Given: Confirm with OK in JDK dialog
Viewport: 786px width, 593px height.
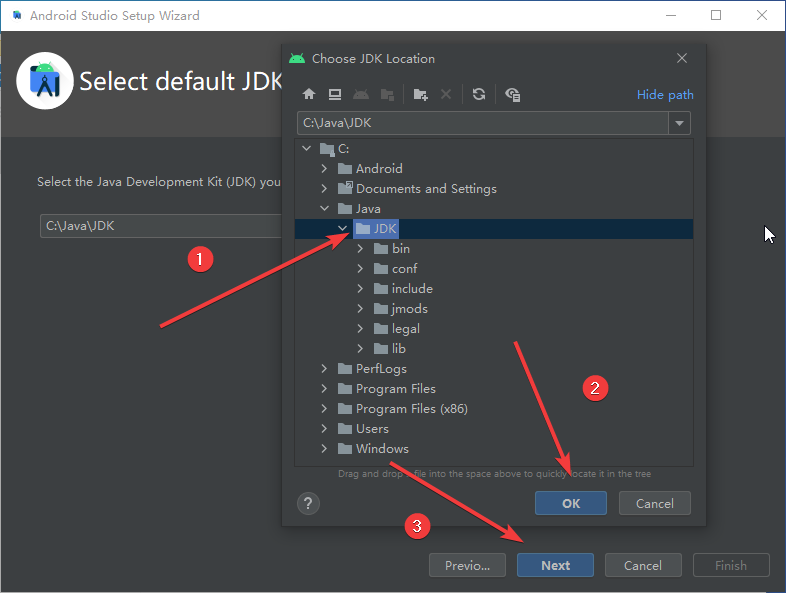Looking at the screenshot, I should click(570, 503).
